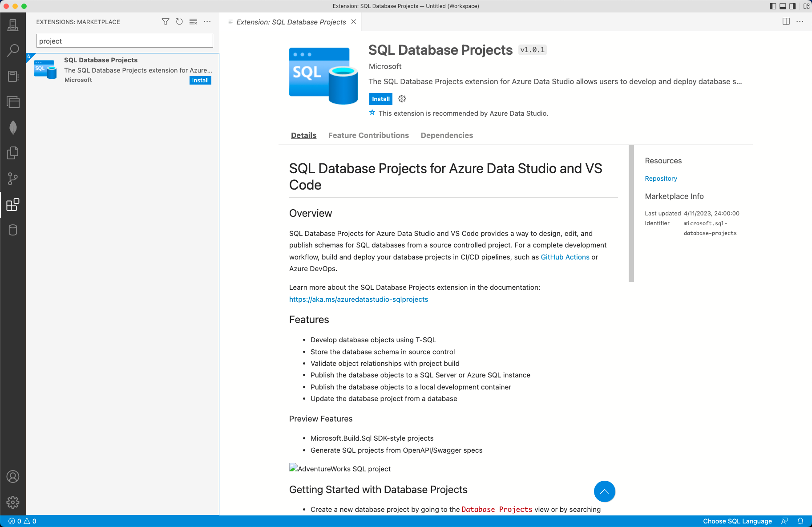Click the extensions search input field
Screen dimensions: 812x527
125,41
